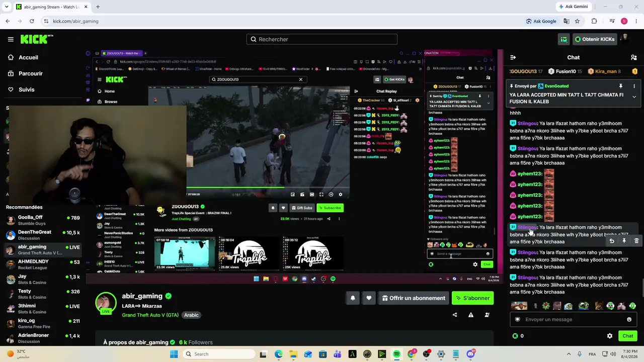Open the user profile avatar menu
This screenshot has width=644, height=362.
pos(625,39)
